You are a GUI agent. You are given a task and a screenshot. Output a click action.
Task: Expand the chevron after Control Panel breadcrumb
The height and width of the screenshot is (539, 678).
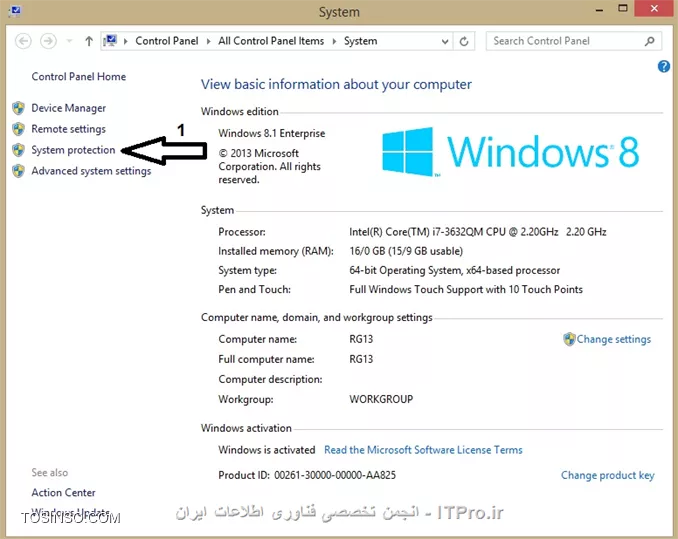tap(208, 41)
